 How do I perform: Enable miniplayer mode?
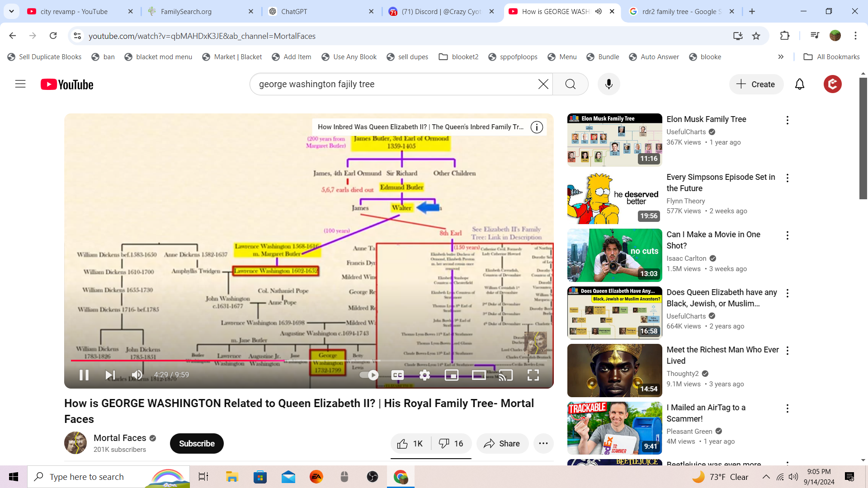pos(452,375)
